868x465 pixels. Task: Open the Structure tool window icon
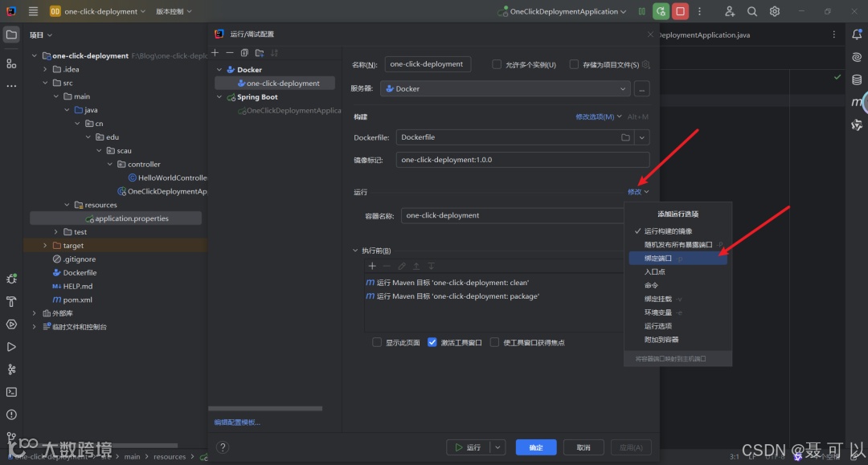[x=11, y=63]
